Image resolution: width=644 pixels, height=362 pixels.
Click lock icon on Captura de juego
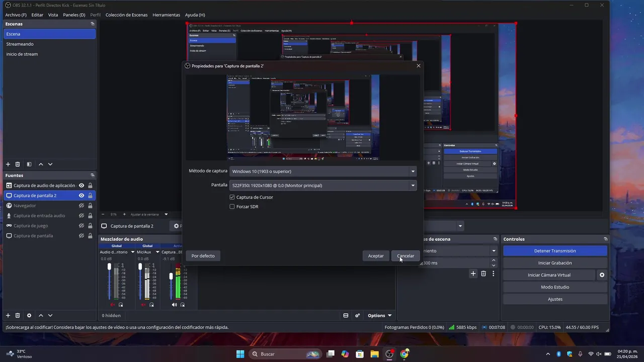90,226
